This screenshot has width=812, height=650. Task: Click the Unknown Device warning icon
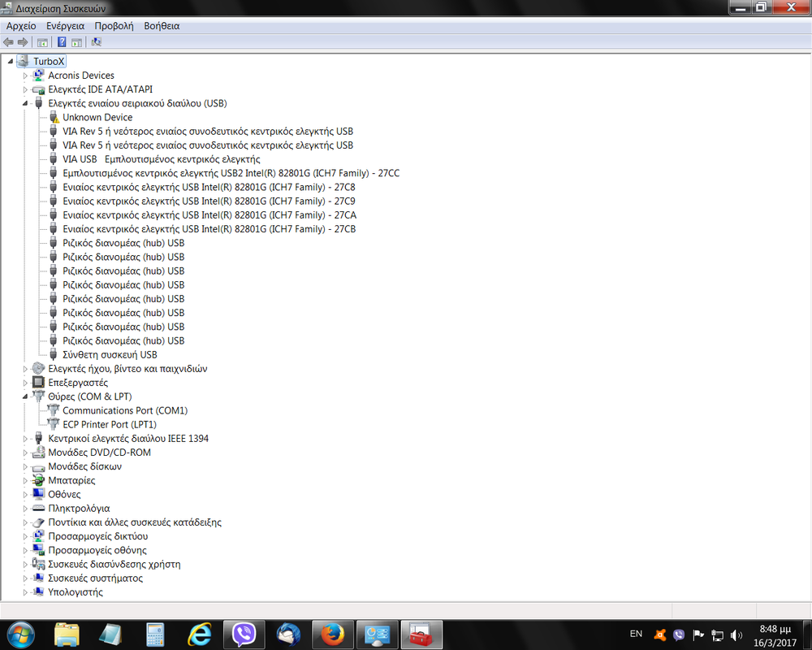(54, 118)
